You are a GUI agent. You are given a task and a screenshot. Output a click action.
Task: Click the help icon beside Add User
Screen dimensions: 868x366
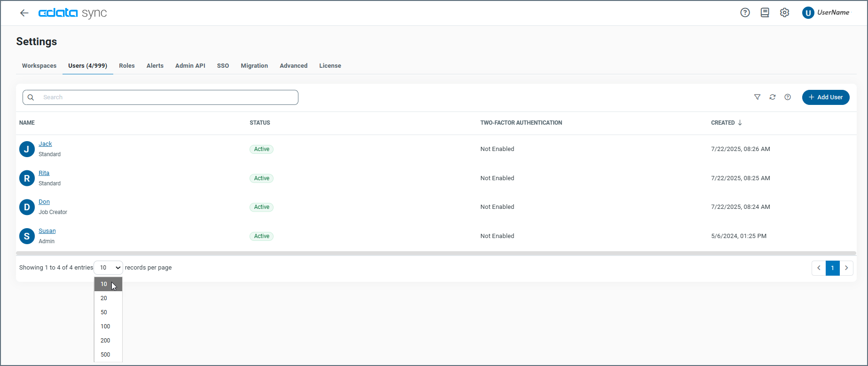pos(788,97)
